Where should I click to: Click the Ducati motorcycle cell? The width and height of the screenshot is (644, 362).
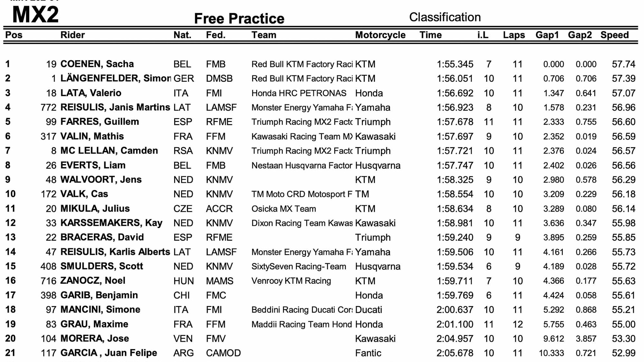pyautogui.click(x=368, y=310)
